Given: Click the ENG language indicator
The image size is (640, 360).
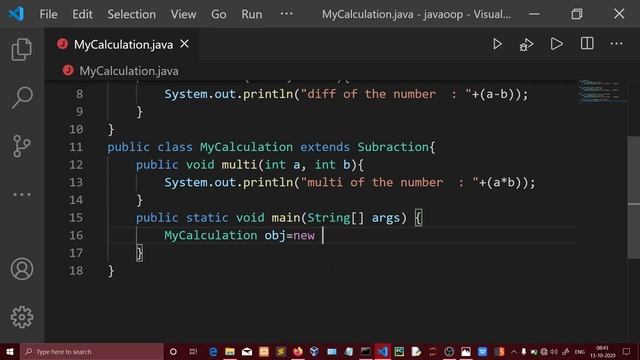Looking at the screenshot, I should tap(580, 352).
